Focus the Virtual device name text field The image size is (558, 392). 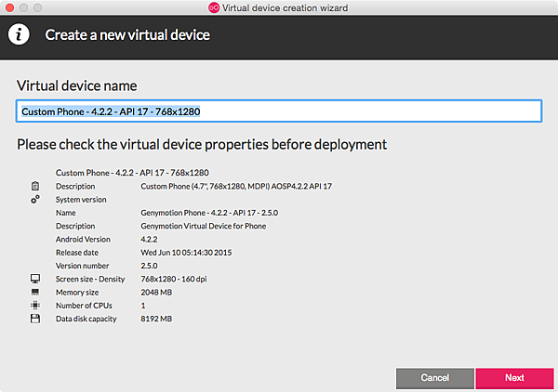[x=278, y=111]
